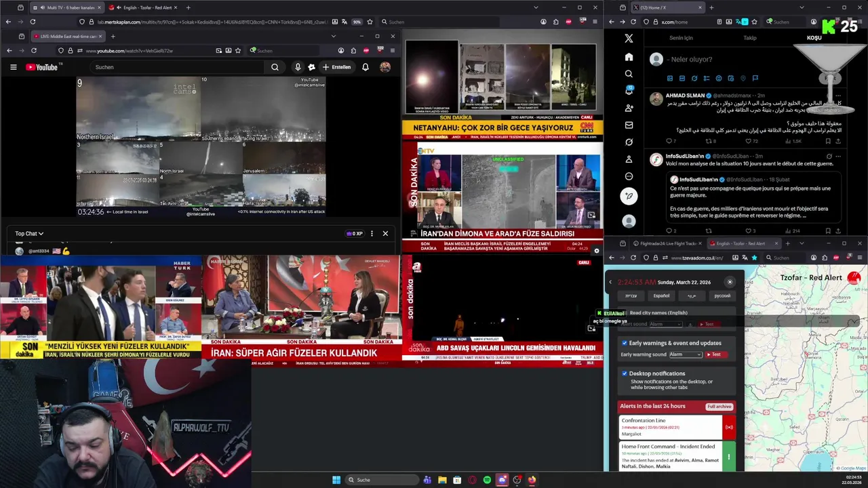The image size is (868, 488).
Task: Click the Neler oluyor? post composer field
Action: [690, 60]
